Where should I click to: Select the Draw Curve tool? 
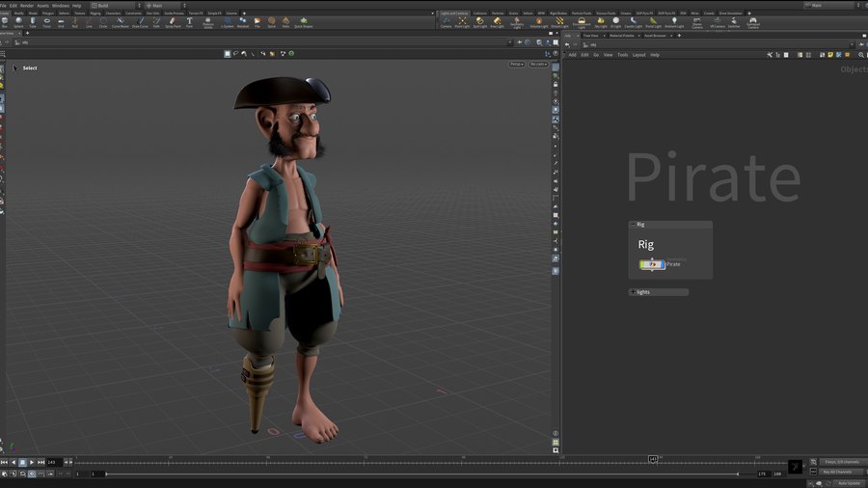[141, 21]
